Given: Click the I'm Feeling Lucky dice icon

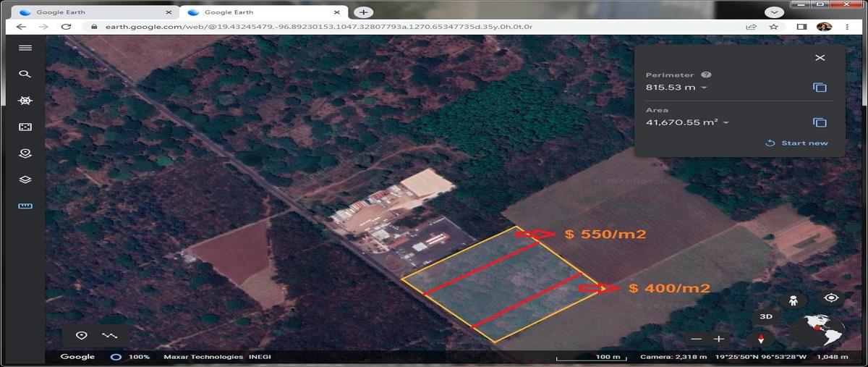Looking at the screenshot, I should [25, 127].
